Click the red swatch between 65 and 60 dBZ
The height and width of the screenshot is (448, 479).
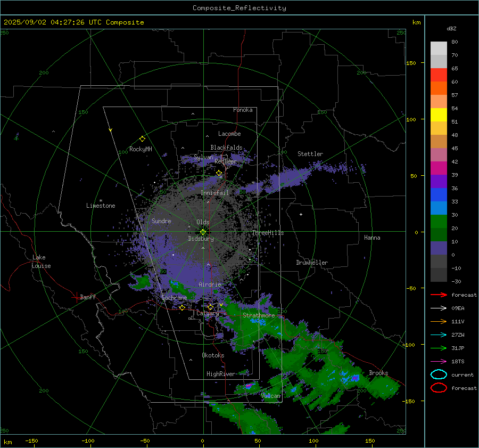click(439, 75)
